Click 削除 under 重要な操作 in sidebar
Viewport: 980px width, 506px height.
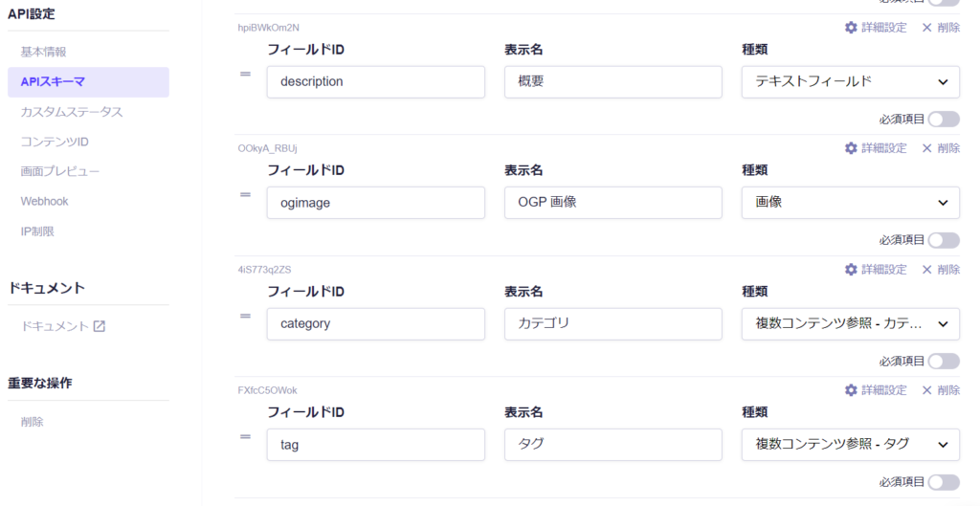pyautogui.click(x=33, y=422)
